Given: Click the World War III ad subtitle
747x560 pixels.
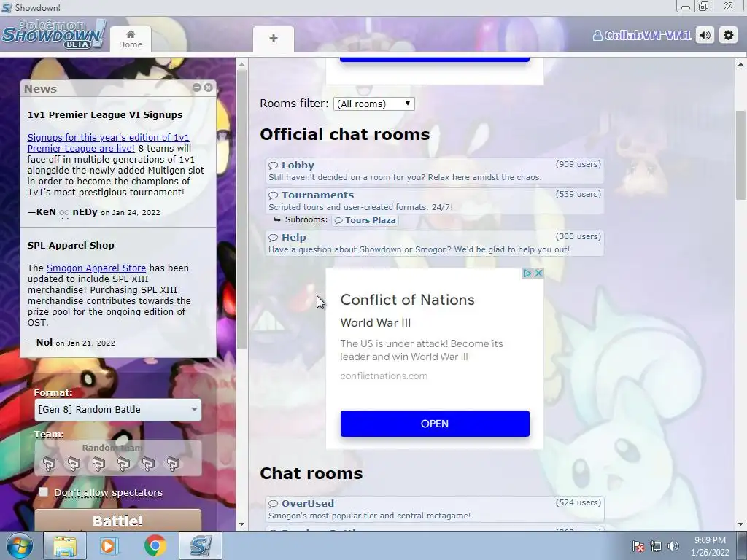Looking at the screenshot, I should point(376,323).
